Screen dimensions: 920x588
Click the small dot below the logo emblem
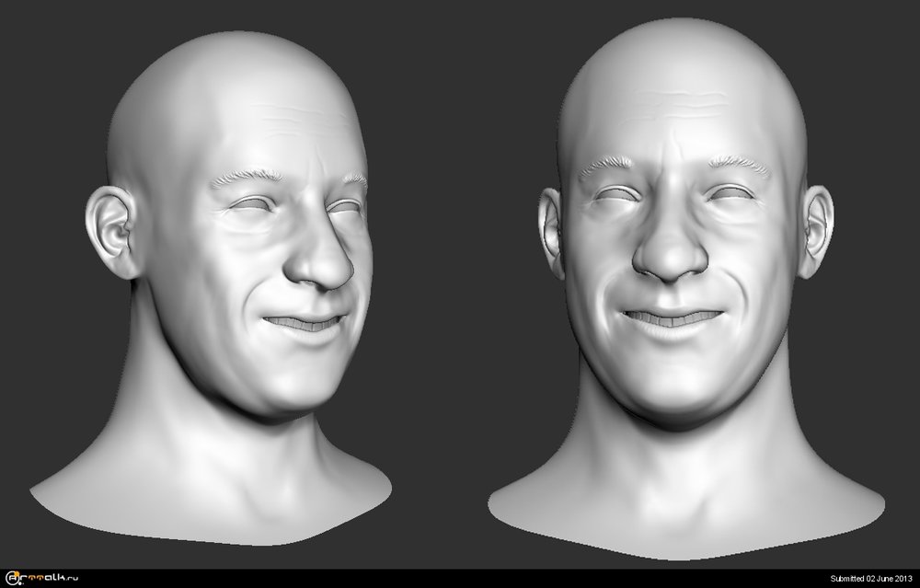pyautogui.click(x=18, y=583)
